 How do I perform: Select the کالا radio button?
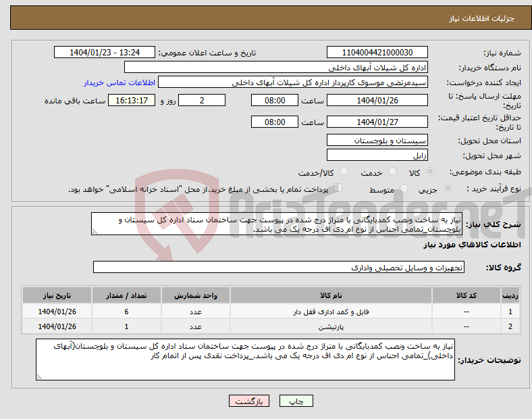(430, 172)
